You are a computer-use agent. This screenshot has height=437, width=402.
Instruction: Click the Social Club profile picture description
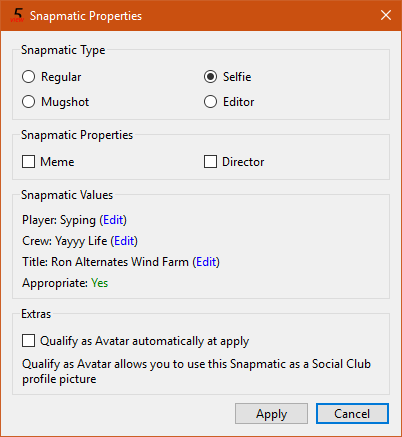pyautogui.click(x=196, y=371)
